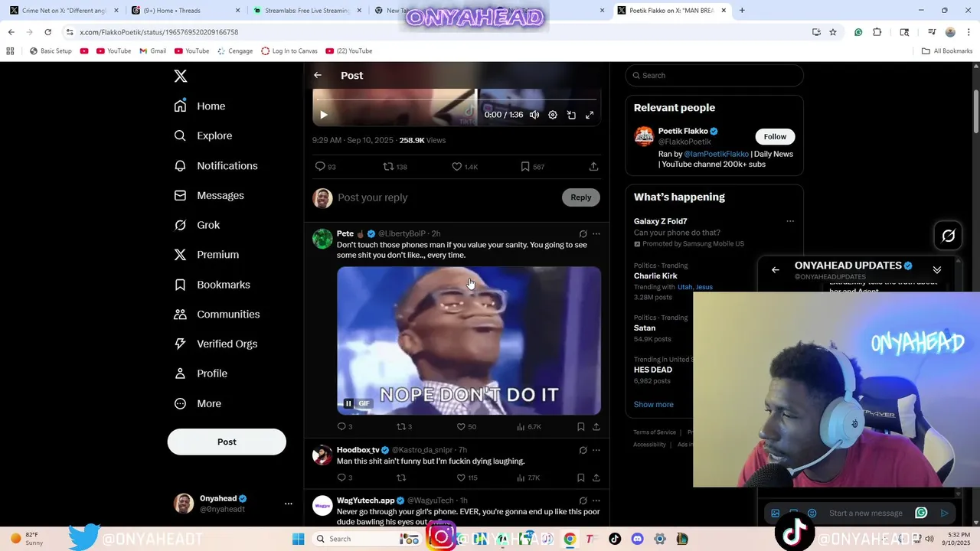Bookmark the main post with 567 bookmarks
Viewport: 980px width, 551px height.
(525, 166)
